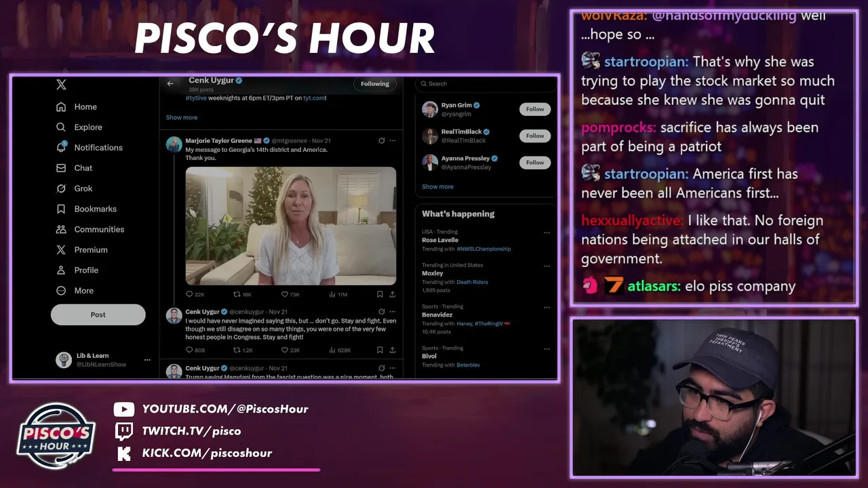Open the Home page icon

(x=61, y=107)
